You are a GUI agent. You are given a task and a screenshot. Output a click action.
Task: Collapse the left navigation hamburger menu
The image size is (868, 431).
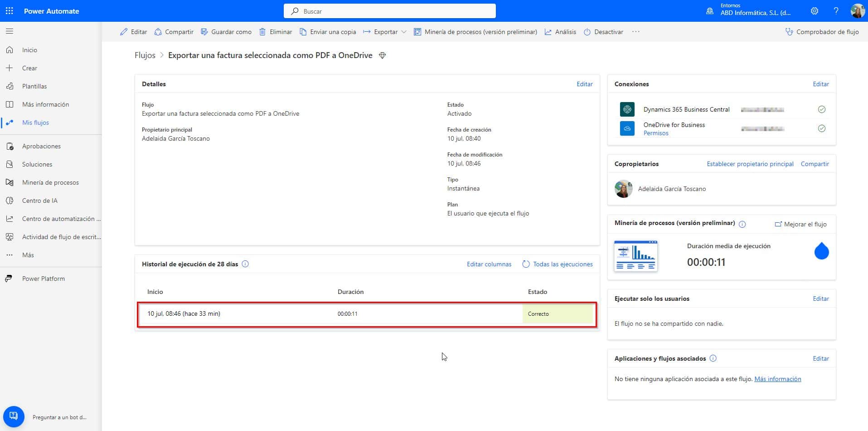pyautogui.click(x=10, y=31)
